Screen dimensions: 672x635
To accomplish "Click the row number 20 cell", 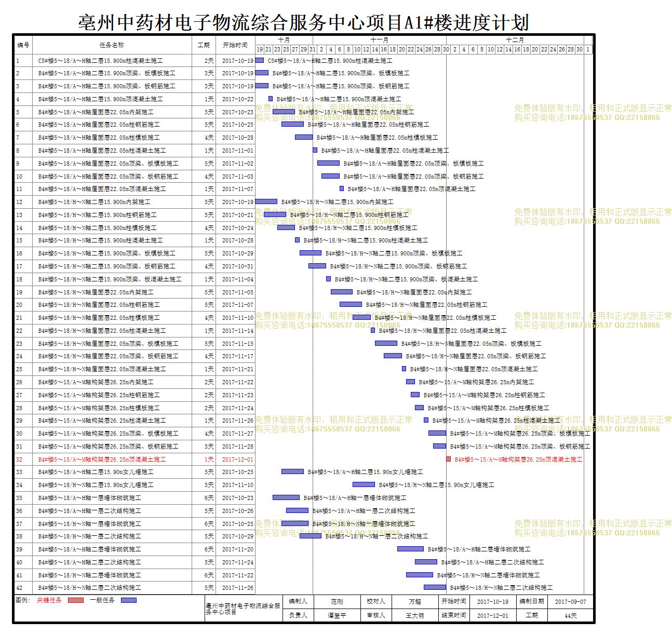I will coord(23,305).
